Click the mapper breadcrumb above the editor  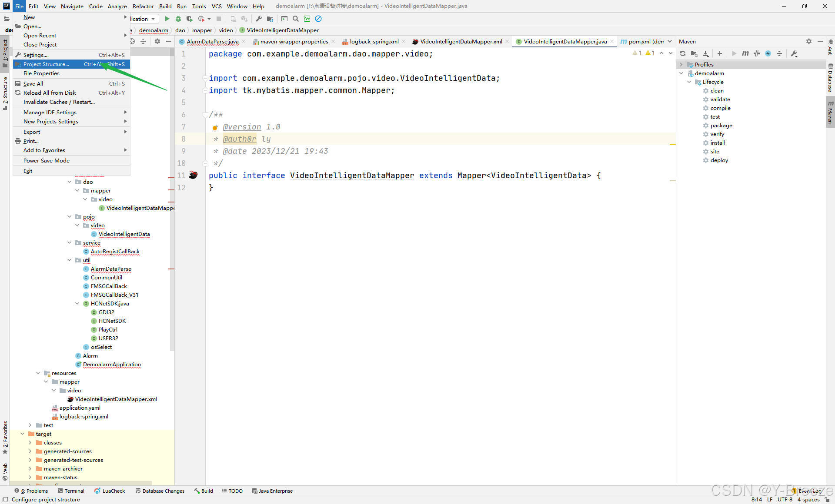pos(202,30)
